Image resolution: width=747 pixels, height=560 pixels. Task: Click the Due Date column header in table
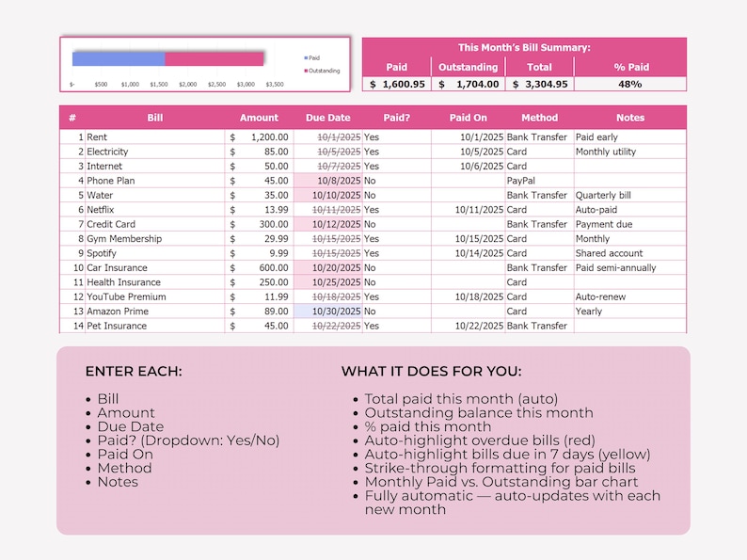pyautogui.click(x=327, y=118)
